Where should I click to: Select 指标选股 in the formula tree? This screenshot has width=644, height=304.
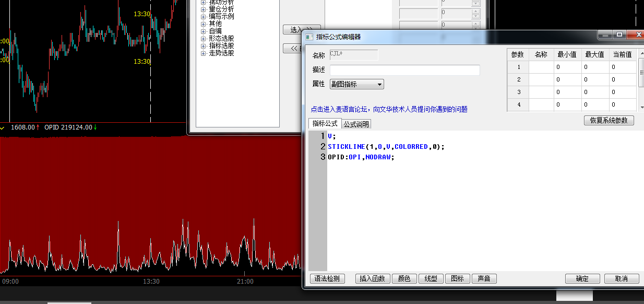point(221,46)
